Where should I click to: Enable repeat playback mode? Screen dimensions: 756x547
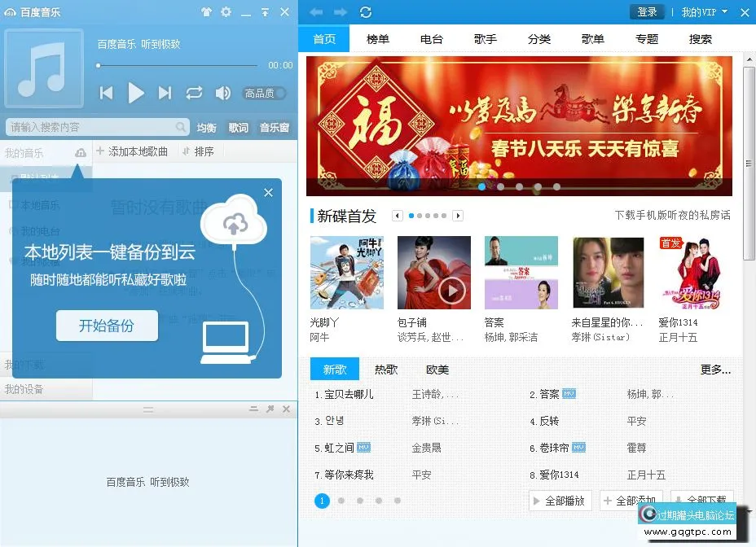click(195, 93)
